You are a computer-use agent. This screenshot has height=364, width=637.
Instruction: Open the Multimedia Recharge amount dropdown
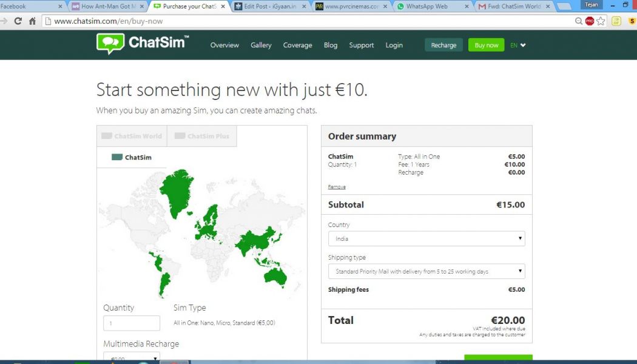click(132, 359)
